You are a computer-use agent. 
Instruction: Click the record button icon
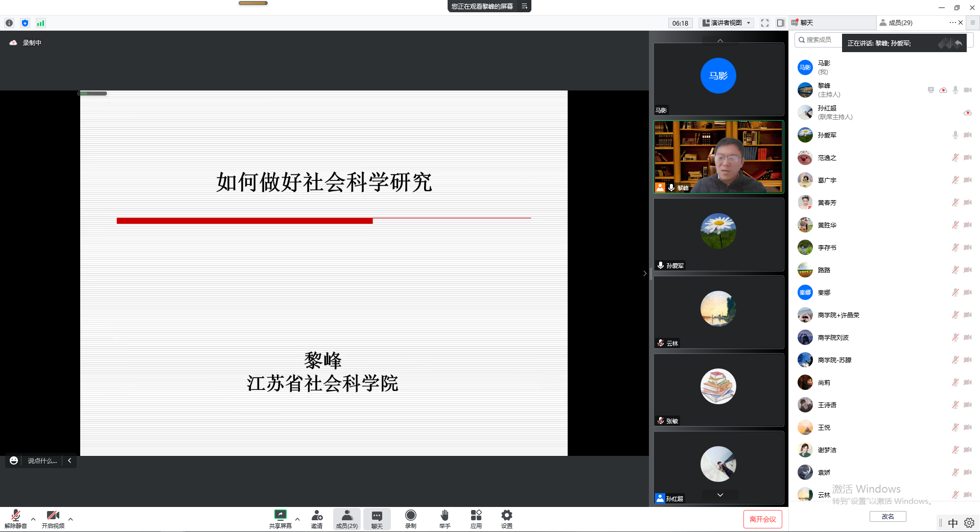(410, 515)
